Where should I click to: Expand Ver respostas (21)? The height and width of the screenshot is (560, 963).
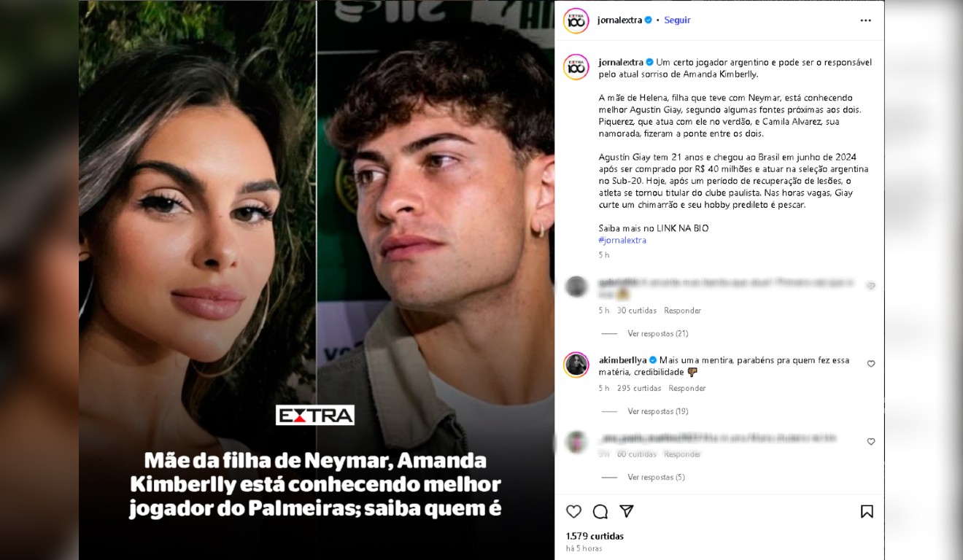pyautogui.click(x=657, y=334)
